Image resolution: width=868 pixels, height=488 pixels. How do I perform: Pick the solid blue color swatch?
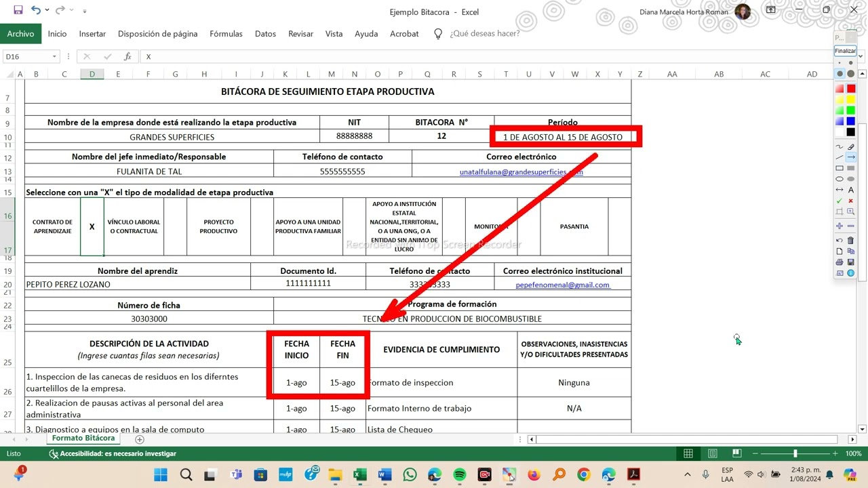851,121
